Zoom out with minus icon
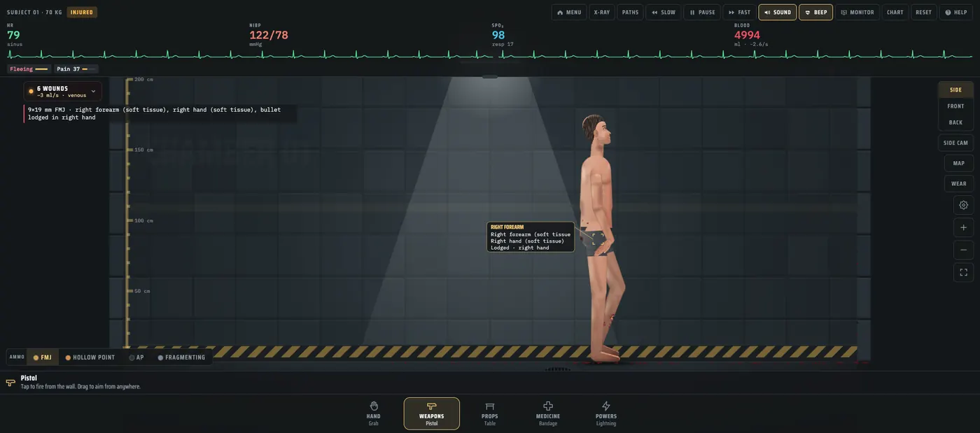 tap(963, 250)
